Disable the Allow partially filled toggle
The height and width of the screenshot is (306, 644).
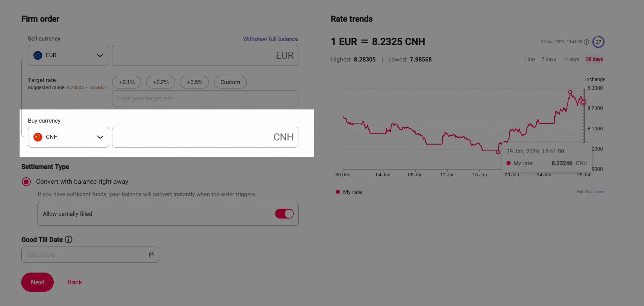coord(284,214)
